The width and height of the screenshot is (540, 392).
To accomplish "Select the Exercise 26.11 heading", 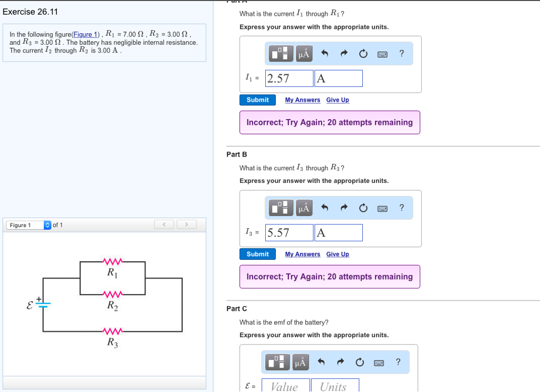I will click(x=30, y=12).
